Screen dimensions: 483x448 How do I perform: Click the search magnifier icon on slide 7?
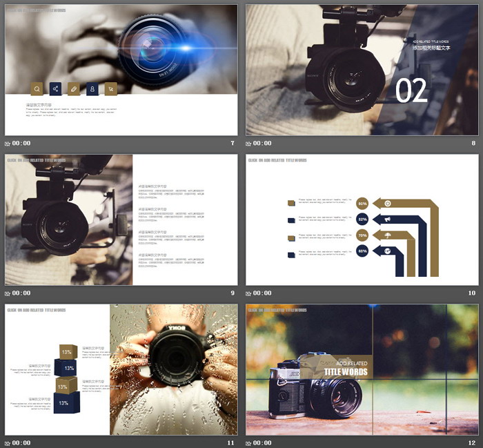pos(37,88)
